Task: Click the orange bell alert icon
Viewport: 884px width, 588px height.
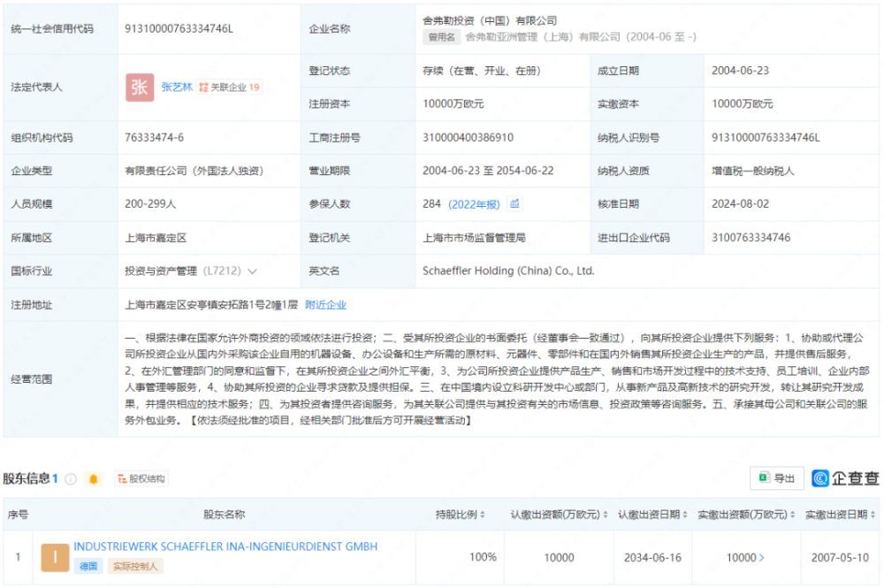Action: pos(94,479)
